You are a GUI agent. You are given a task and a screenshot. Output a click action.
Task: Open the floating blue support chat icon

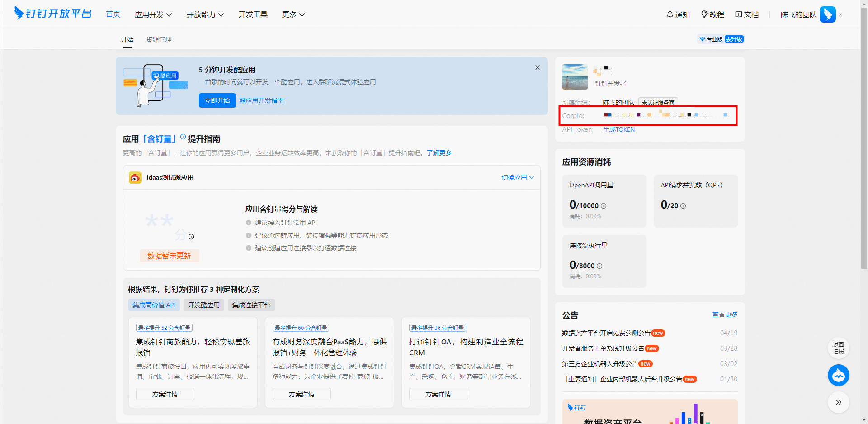[838, 375]
